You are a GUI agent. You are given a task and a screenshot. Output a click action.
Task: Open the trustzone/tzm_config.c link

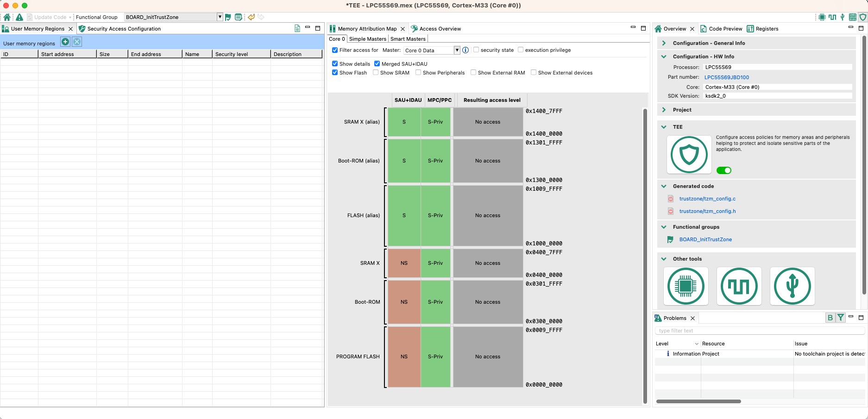pyautogui.click(x=707, y=199)
